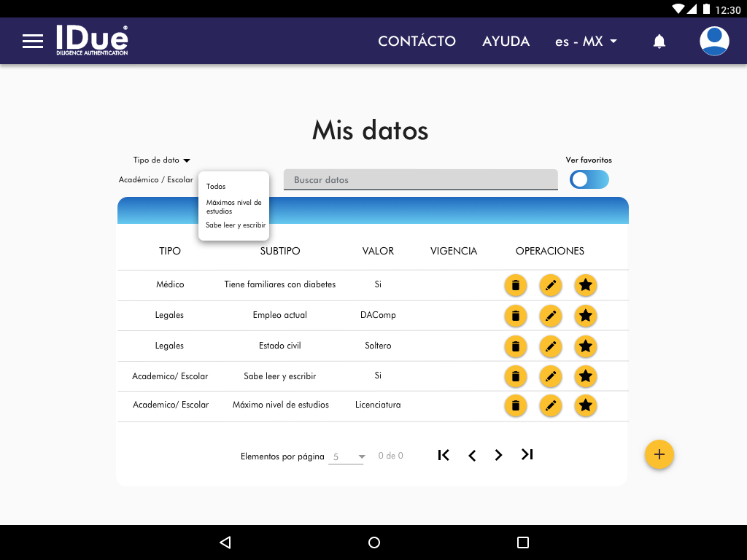Image resolution: width=747 pixels, height=560 pixels.
Task: Delete the Máximo nivel de estudios row
Action: pyautogui.click(x=516, y=405)
